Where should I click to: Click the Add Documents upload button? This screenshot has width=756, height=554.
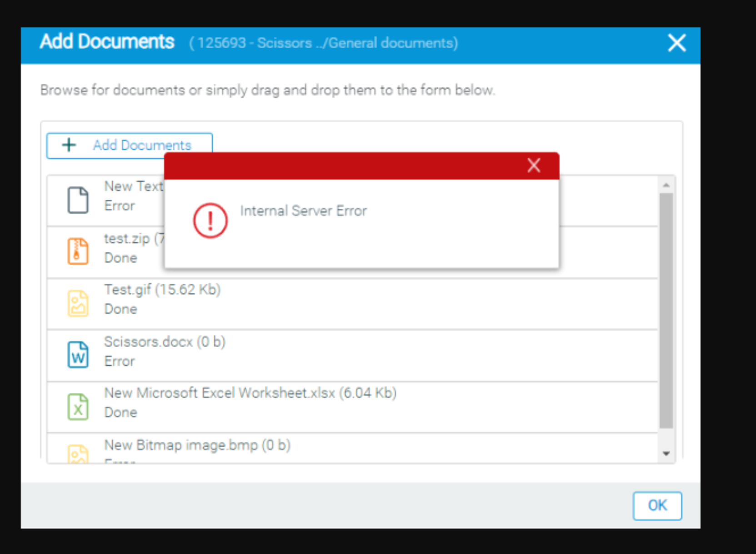tap(130, 145)
